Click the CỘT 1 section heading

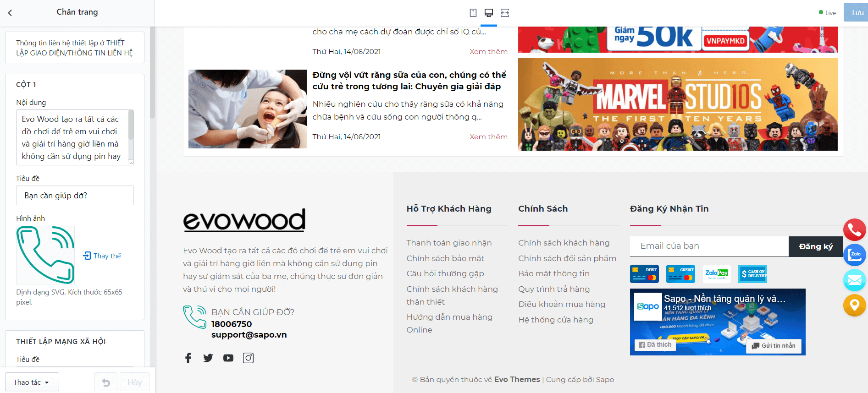[x=26, y=84]
